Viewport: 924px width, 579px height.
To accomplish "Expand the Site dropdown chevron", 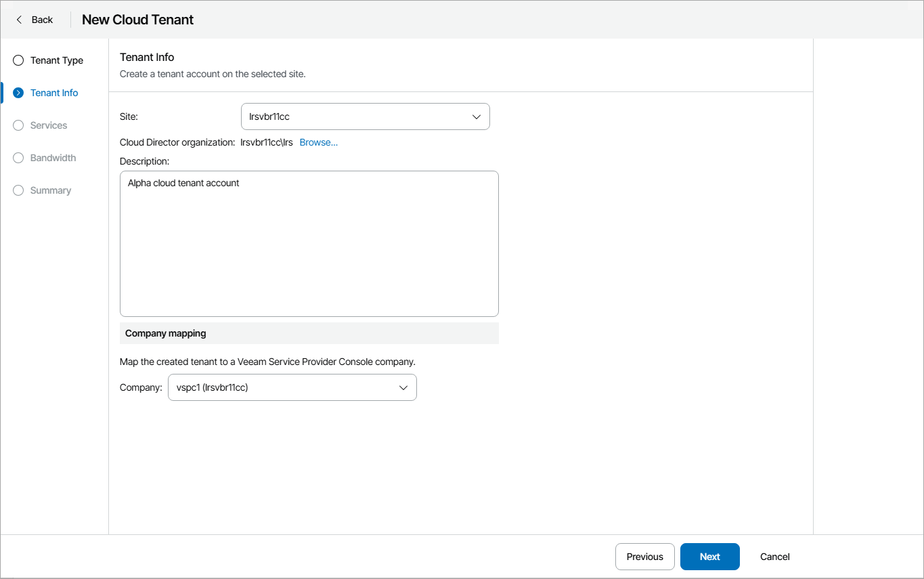I will tap(476, 116).
